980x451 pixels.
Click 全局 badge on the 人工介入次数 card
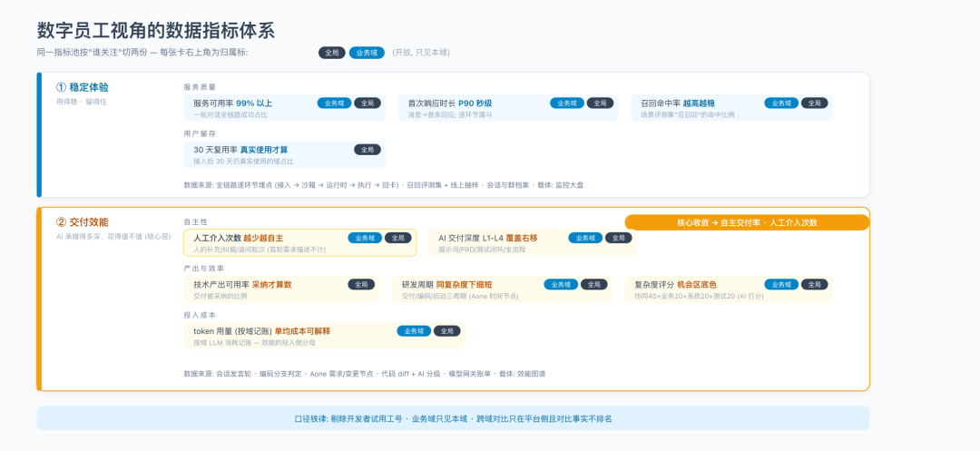[398, 238]
